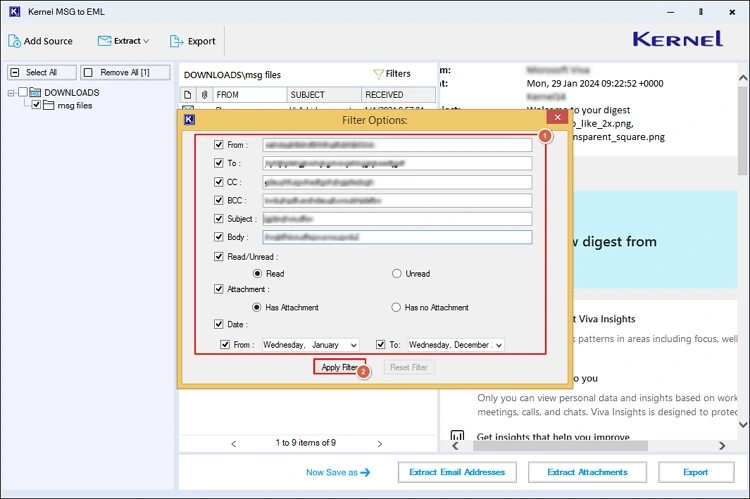Uncheck the BCC filter checkbox
Screen dimensions: 750x499
click(x=219, y=200)
